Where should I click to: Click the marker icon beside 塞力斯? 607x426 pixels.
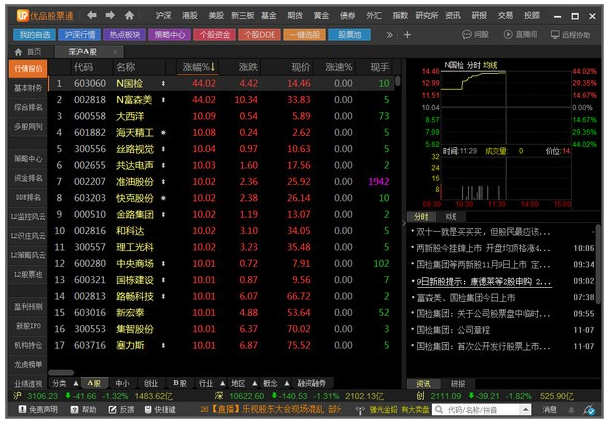pyautogui.click(x=163, y=345)
